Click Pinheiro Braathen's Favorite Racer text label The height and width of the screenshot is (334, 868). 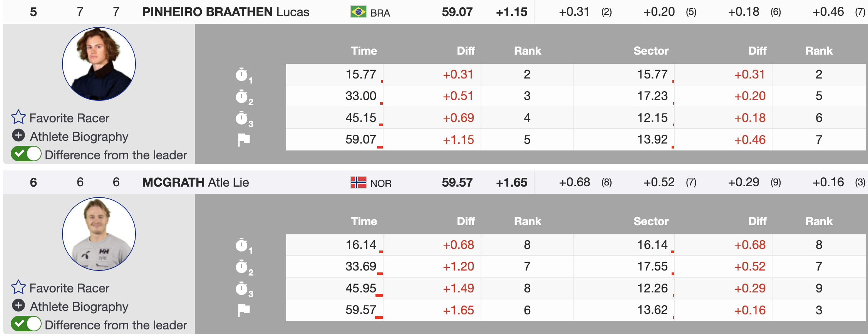(69, 118)
